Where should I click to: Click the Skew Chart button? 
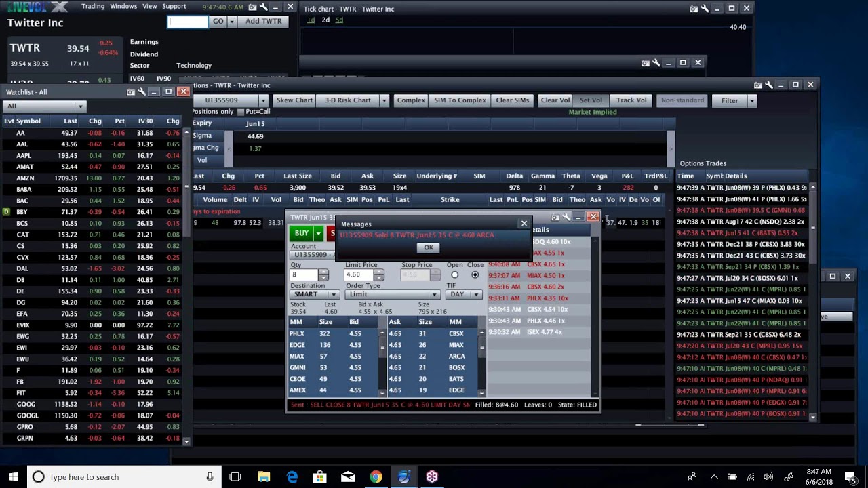click(294, 100)
